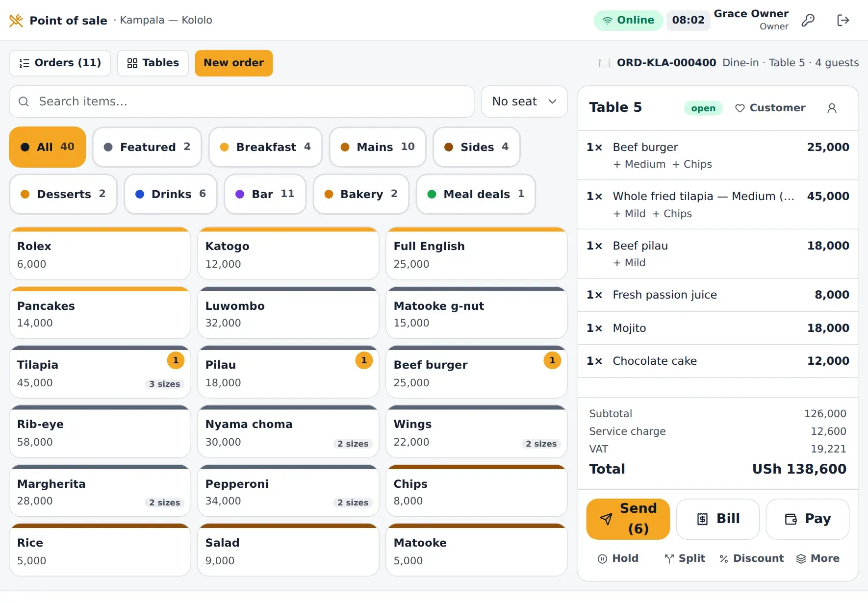868x603 pixels.
Task: Select Whole fried tilapia order line
Action: pos(718,204)
